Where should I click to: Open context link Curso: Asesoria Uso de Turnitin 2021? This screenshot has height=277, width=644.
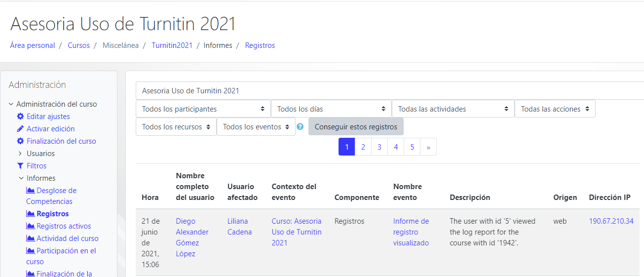(x=297, y=232)
